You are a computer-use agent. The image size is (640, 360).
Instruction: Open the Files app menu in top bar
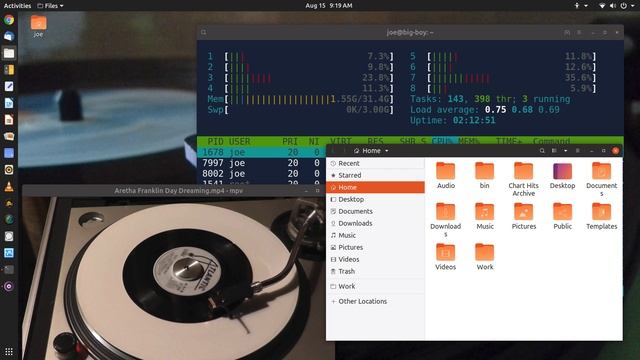click(x=51, y=6)
